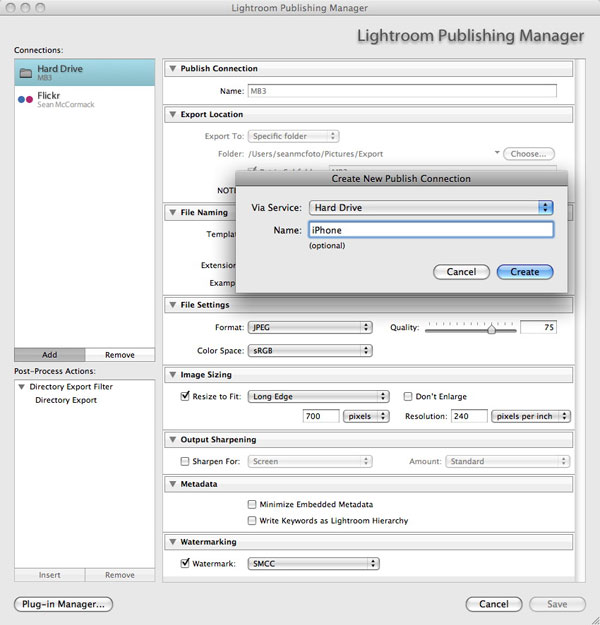Open the Via Service dropdown

431,207
